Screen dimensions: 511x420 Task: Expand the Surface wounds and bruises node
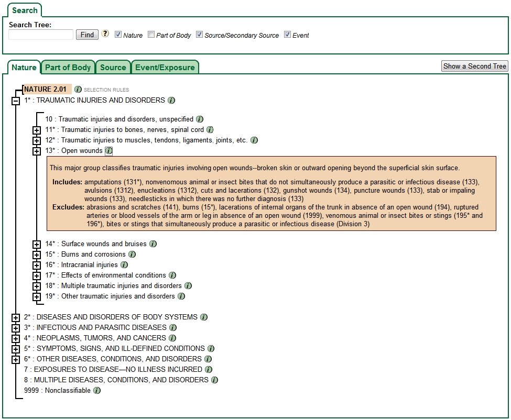(x=36, y=244)
